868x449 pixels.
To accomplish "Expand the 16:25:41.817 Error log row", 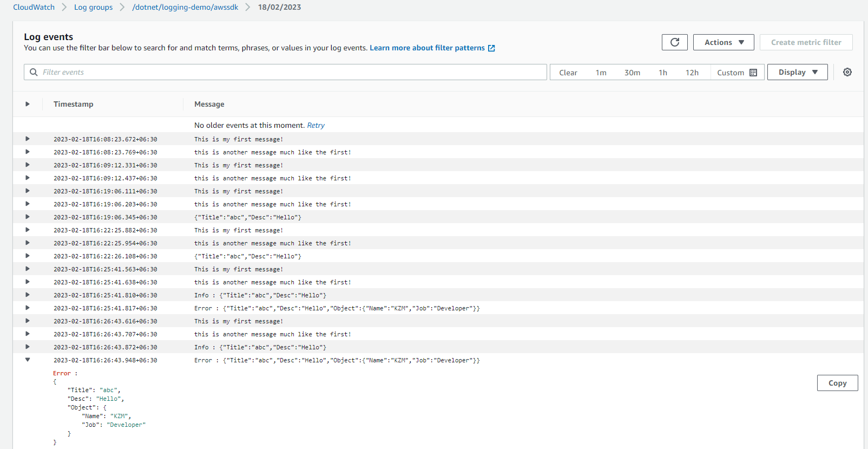I will click(28, 308).
